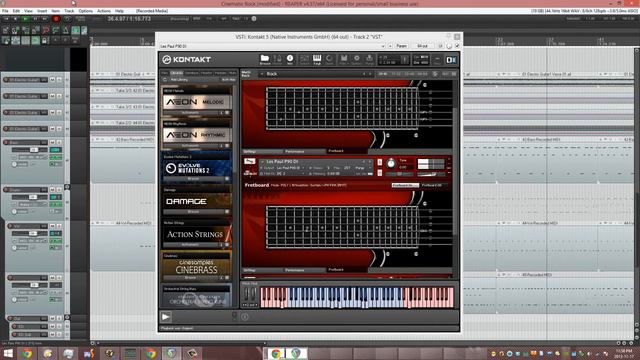Click the REAPER Pause transport button
Screen dimensions: 640x360
pos(36,19)
